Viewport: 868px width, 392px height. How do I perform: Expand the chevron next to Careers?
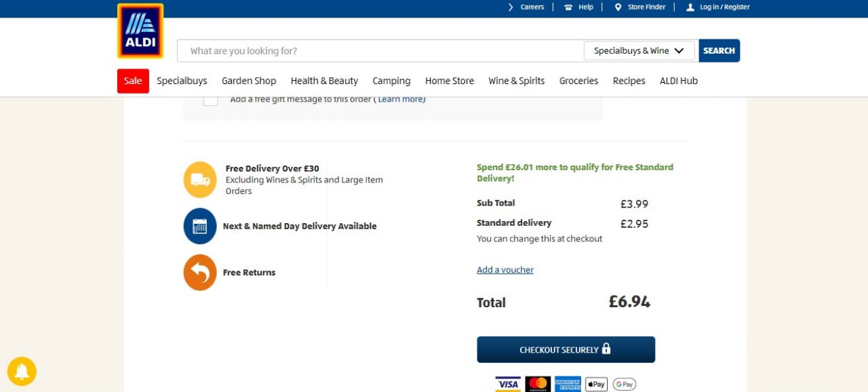coord(511,7)
